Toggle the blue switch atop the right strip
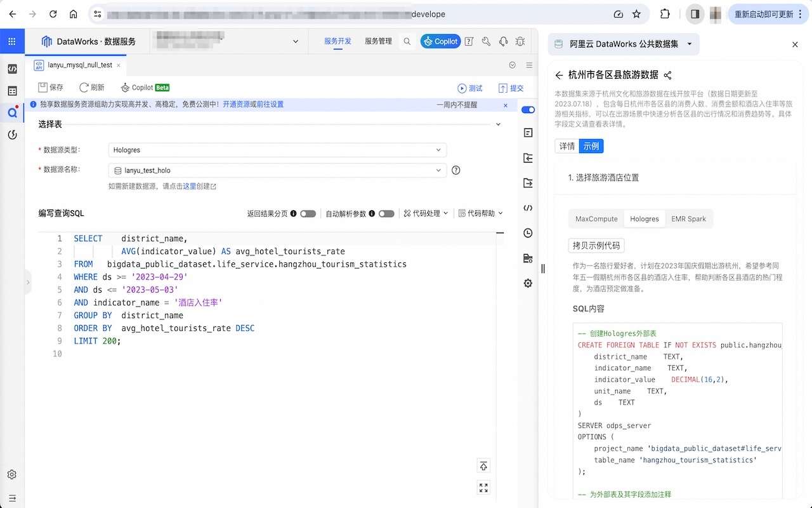The image size is (812, 508). click(528, 110)
